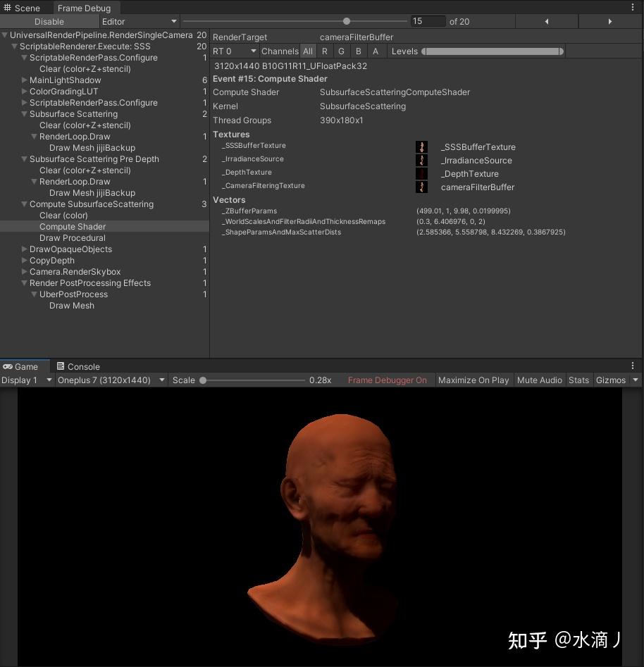This screenshot has width=644, height=667.
Task: Step to next frame event arrow
Action: [610, 21]
